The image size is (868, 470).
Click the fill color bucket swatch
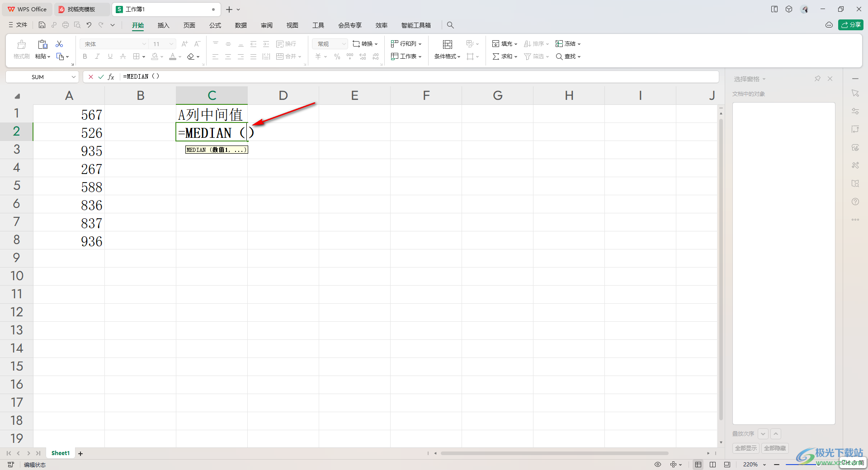155,56
